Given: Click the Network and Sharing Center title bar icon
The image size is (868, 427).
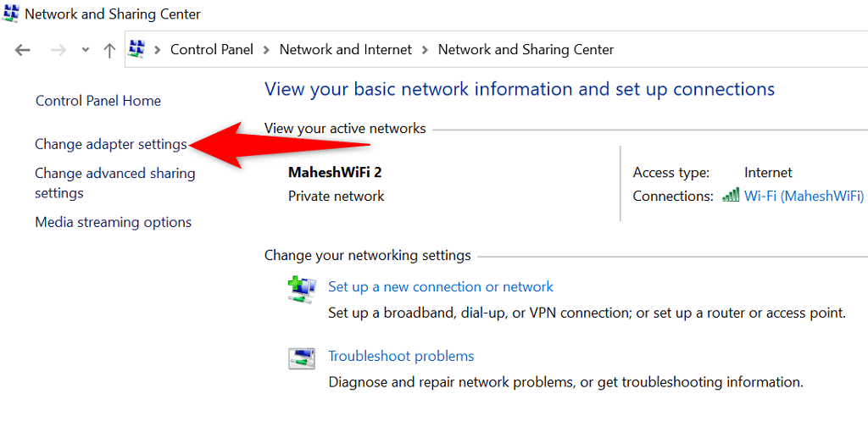Looking at the screenshot, I should click(x=12, y=13).
